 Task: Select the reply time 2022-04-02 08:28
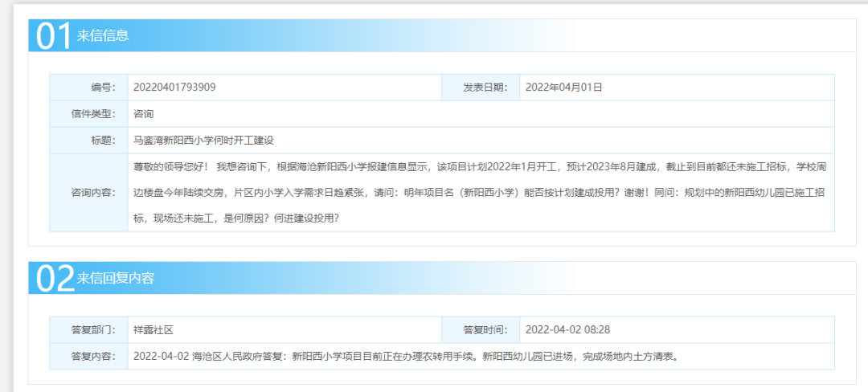(x=567, y=329)
